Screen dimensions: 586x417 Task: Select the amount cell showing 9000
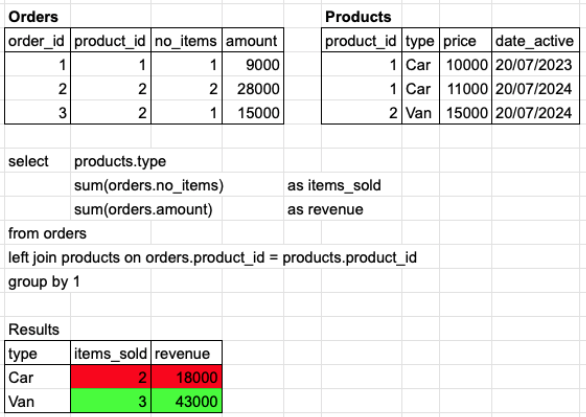point(253,65)
